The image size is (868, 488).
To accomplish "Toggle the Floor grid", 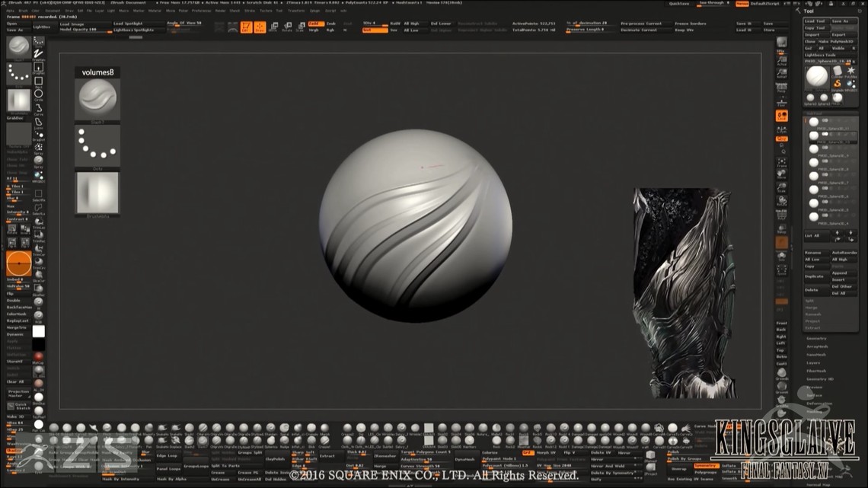I will point(782,101).
